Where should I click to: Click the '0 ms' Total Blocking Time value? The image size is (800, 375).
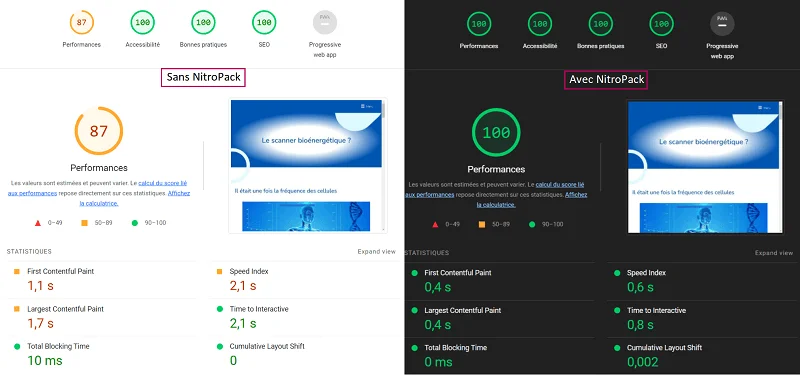point(438,362)
